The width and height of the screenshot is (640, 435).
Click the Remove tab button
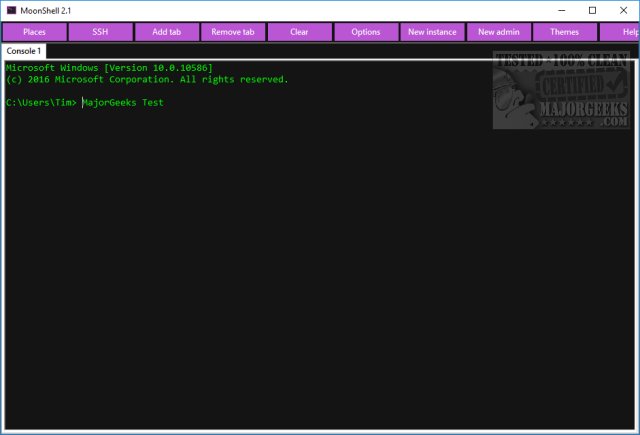[233, 32]
